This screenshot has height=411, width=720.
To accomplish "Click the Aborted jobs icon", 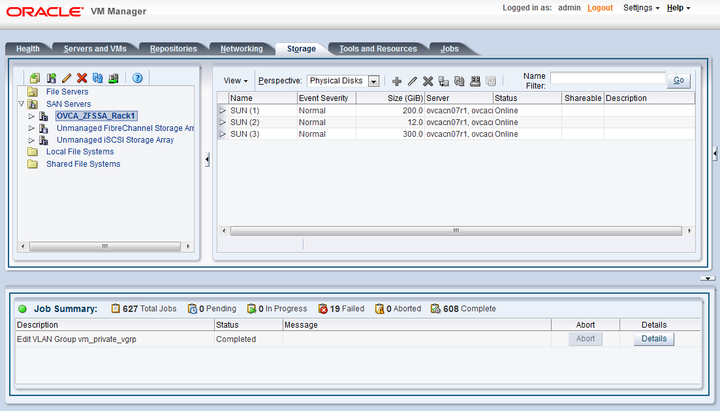I will point(379,309).
